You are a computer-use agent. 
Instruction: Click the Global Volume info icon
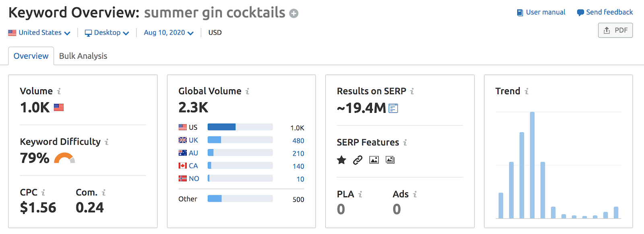pos(248,91)
